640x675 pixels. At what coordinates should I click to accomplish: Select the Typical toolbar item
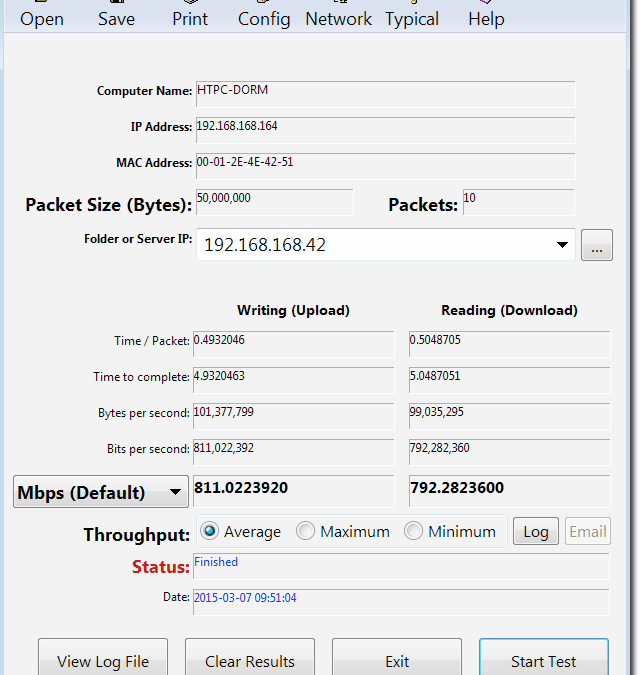pos(412,18)
